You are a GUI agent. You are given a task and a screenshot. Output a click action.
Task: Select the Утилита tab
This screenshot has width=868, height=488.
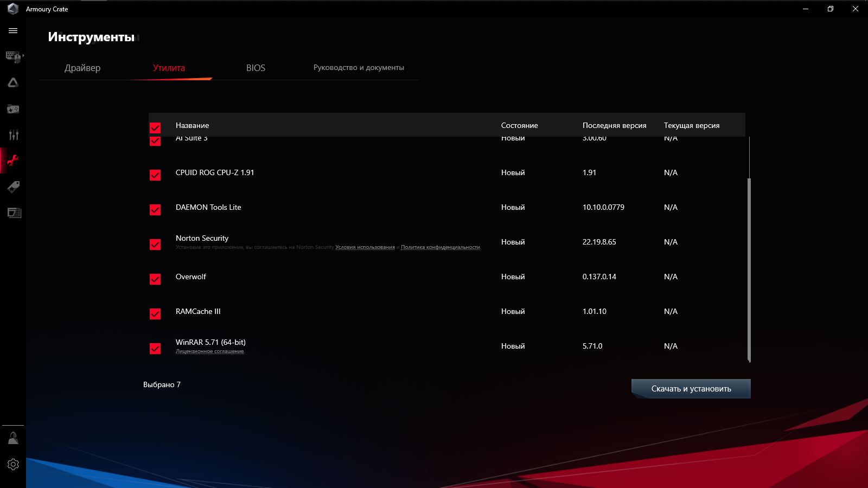click(169, 68)
